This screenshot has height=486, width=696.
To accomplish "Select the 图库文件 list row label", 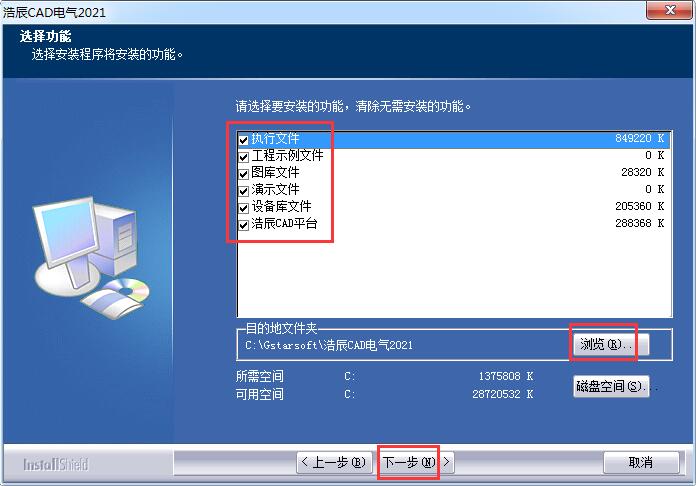I will (x=275, y=173).
